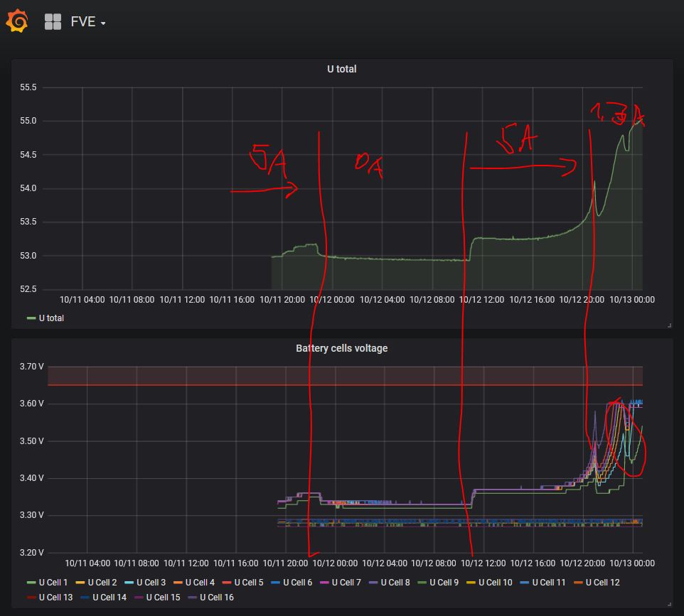684x616 pixels.
Task: Open the Battery cells voltage panel menu
Action: pyautogui.click(x=341, y=348)
